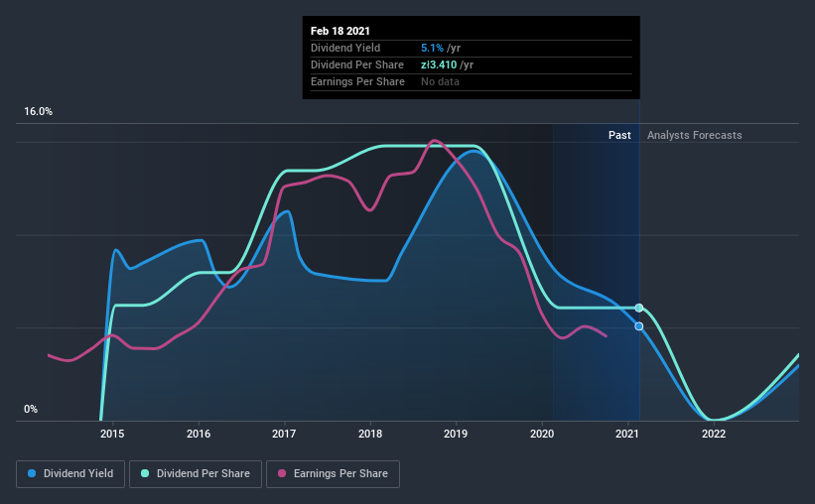Toggle the Earnings Per Share legend button

(333, 474)
